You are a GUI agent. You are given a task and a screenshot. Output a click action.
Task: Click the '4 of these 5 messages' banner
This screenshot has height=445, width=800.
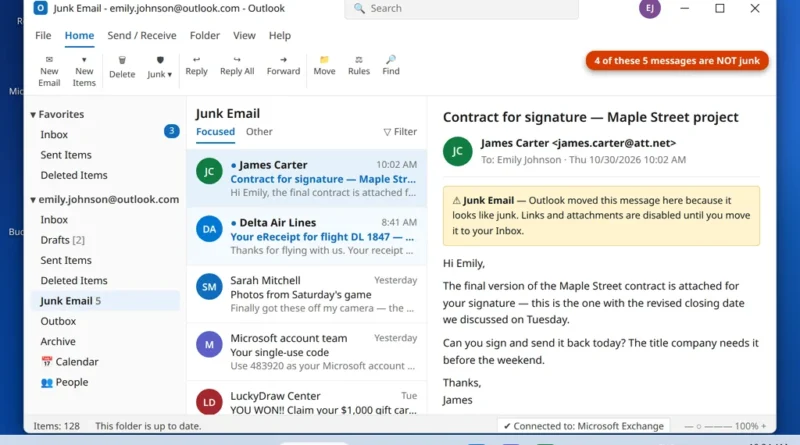[677, 61]
